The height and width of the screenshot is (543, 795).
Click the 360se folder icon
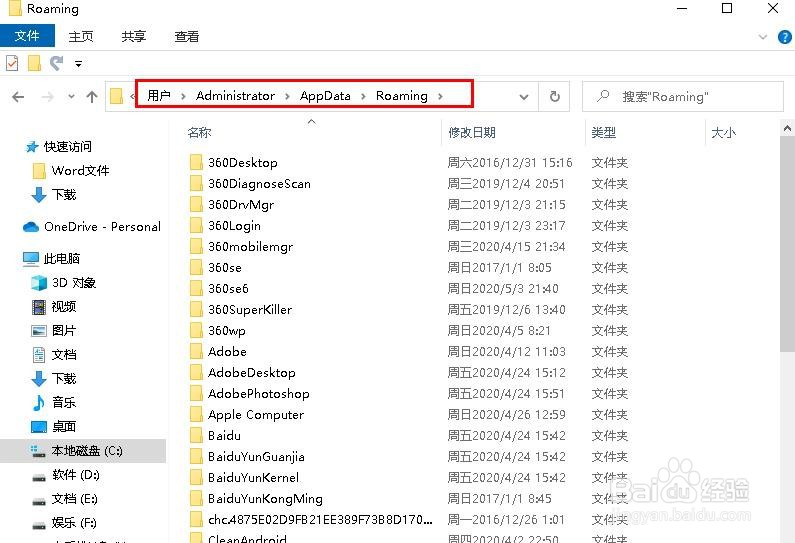tap(196, 267)
